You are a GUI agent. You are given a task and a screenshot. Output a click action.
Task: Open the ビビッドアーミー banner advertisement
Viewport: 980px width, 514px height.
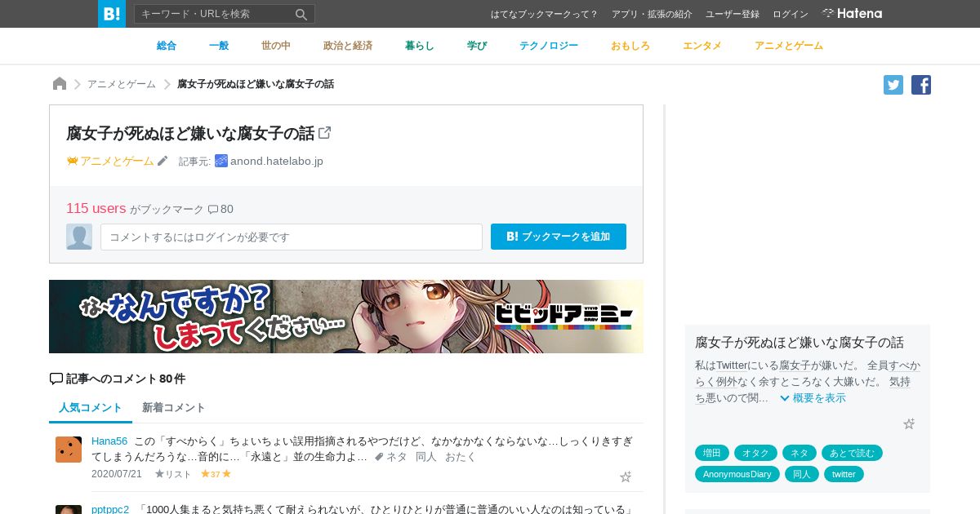(x=346, y=317)
